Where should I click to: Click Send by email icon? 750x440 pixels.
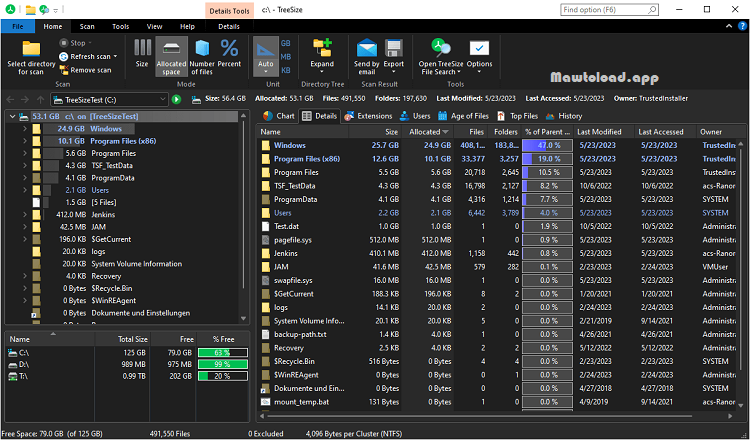coord(367,48)
